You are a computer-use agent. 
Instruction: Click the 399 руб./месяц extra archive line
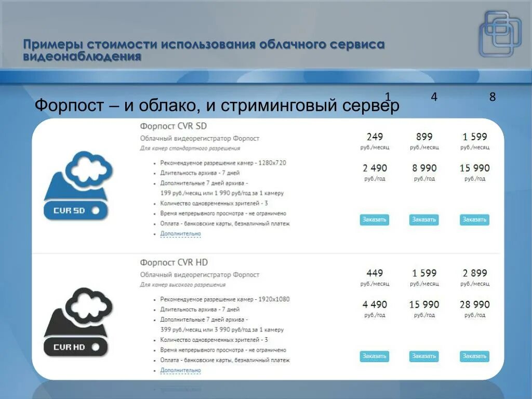tap(222, 329)
